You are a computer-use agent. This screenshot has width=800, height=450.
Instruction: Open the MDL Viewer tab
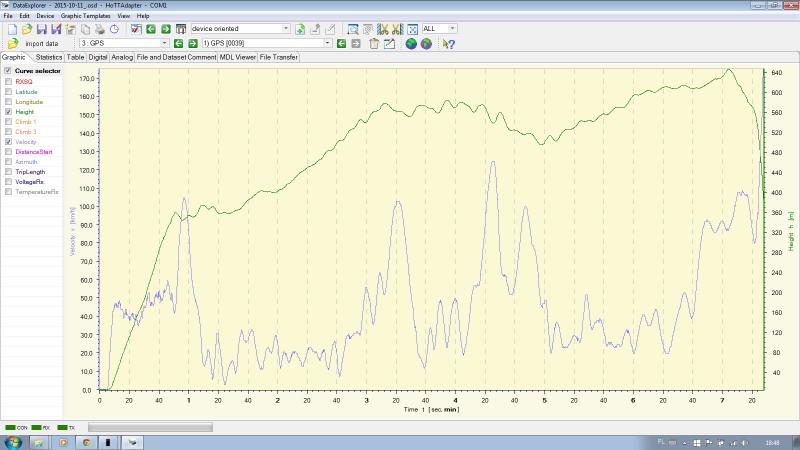click(x=238, y=57)
